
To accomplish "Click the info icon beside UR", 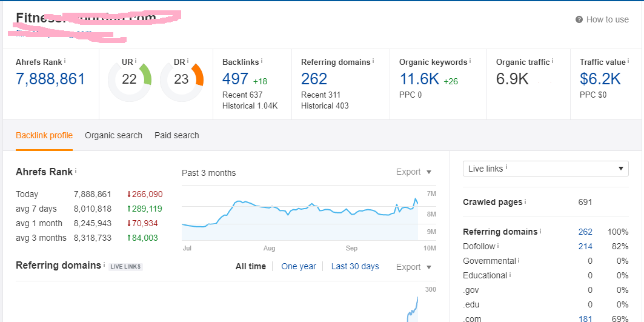I will coord(136,61).
